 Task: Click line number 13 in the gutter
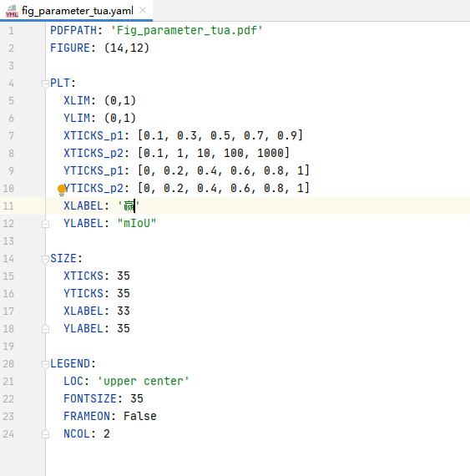[x=8, y=241]
